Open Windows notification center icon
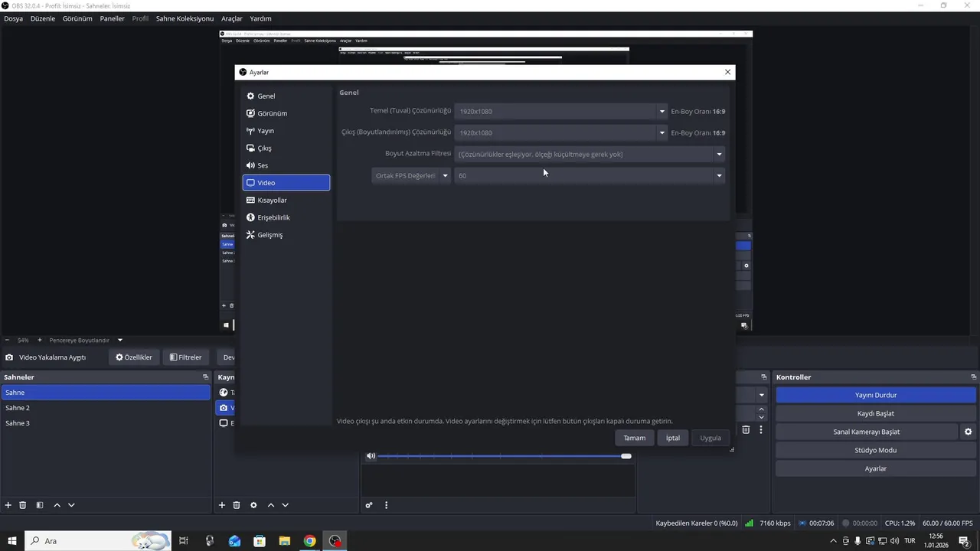The height and width of the screenshot is (551, 980). point(964,541)
